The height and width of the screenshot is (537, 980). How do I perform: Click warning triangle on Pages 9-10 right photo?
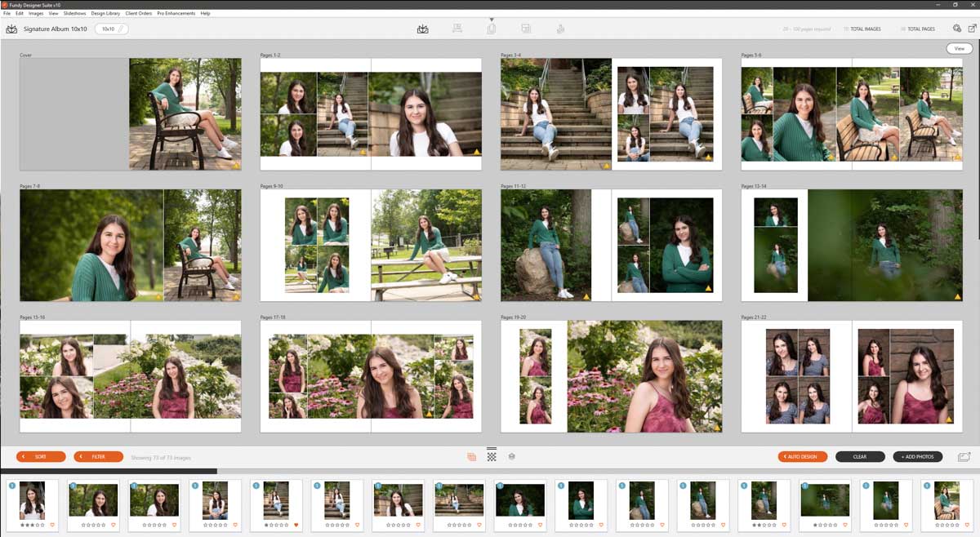(476, 296)
